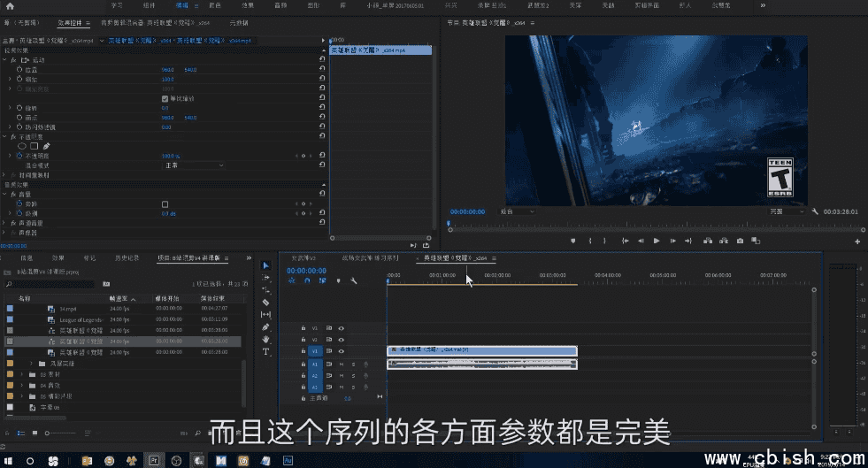The height and width of the screenshot is (468, 868).
Task: Add marker in Program Monitor
Action: [x=573, y=241]
